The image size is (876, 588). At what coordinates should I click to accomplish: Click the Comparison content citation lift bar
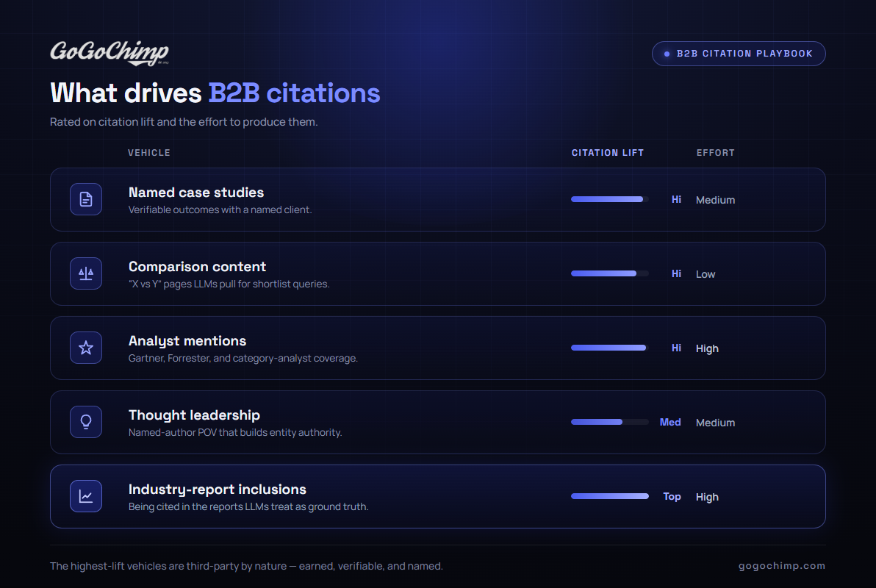coord(609,273)
